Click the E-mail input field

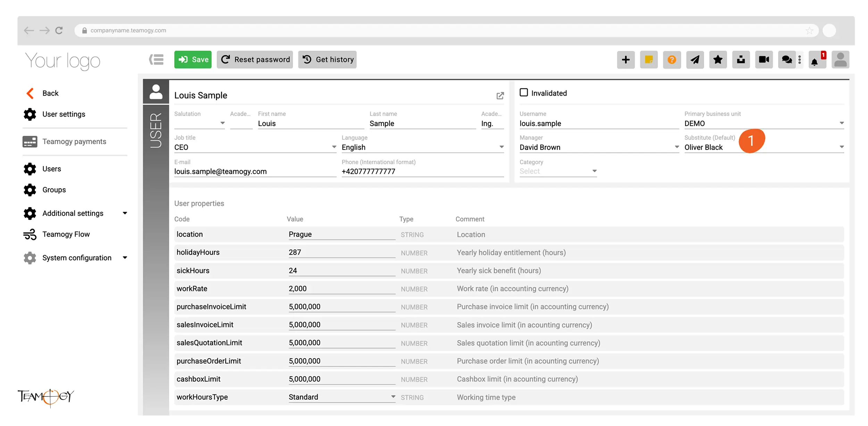(x=254, y=172)
